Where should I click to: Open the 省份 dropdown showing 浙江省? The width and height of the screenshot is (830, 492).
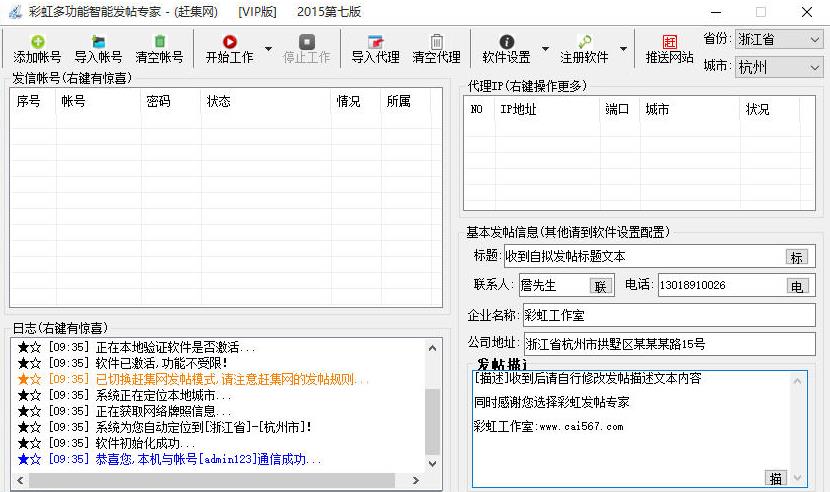(778, 40)
